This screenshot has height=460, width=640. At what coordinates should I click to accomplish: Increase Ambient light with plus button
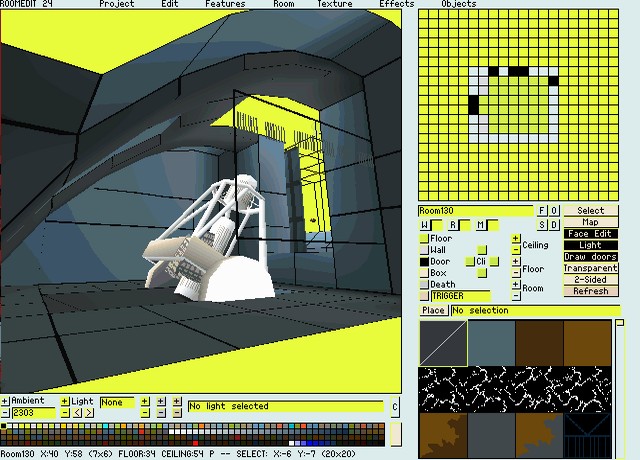[5, 401]
